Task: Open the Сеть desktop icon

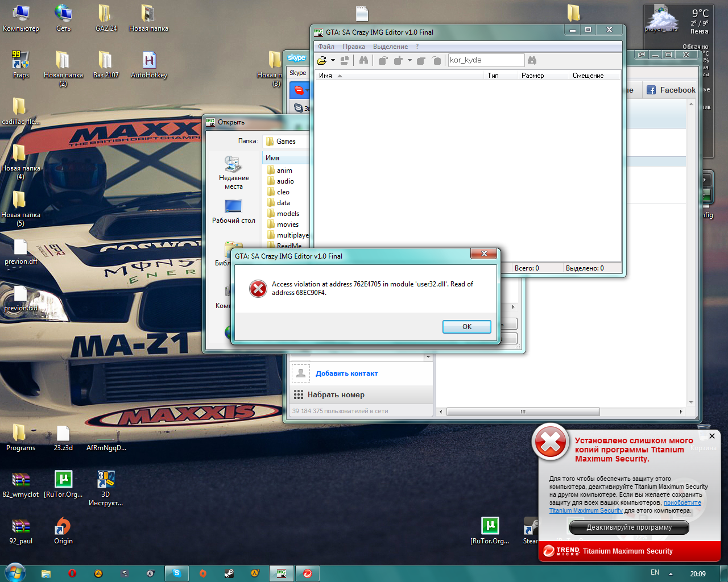Action: [x=63, y=19]
